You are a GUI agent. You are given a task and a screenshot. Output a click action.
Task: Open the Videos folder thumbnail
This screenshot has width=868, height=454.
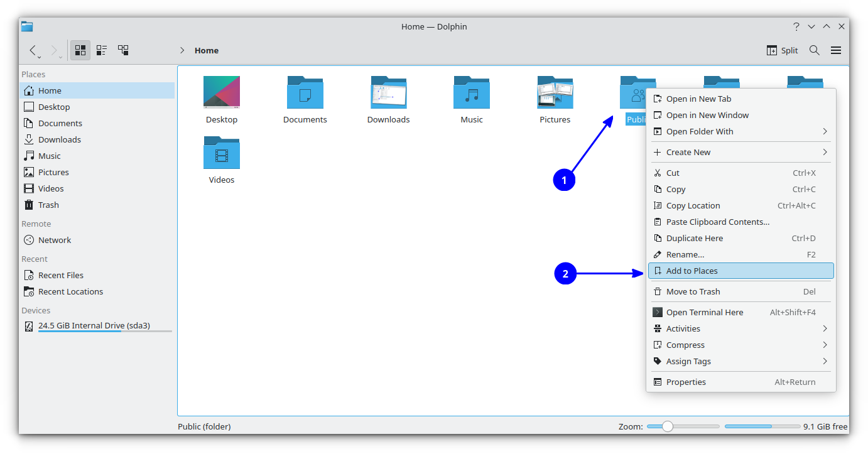click(x=221, y=153)
